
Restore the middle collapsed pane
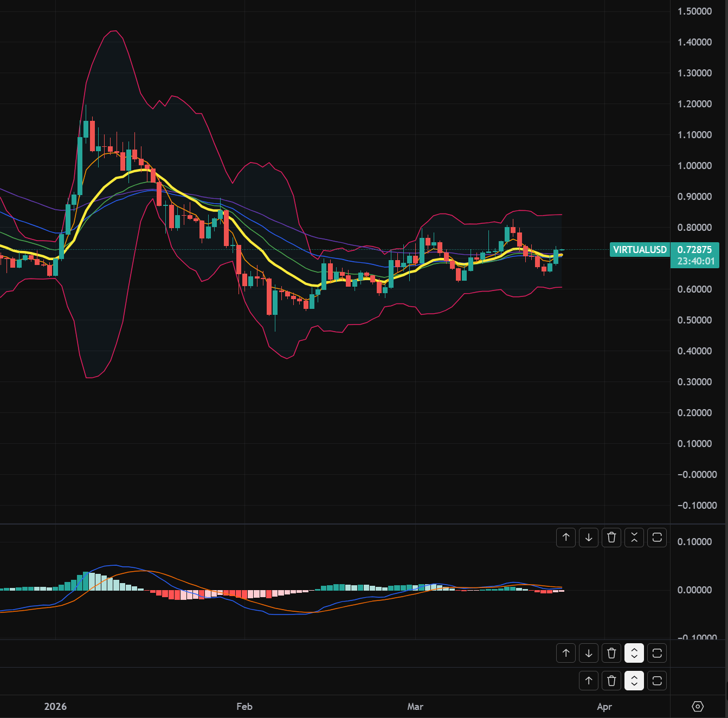pyautogui.click(x=634, y=653)
